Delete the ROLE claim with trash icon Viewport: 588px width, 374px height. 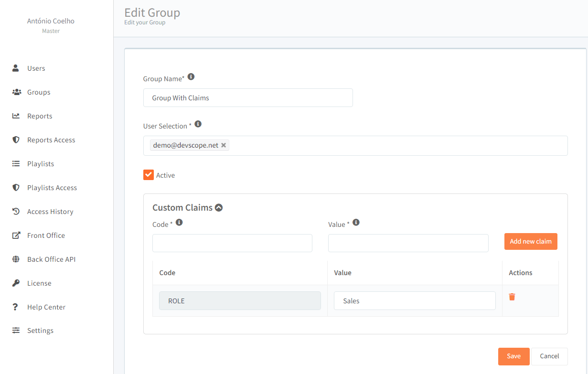[512, 297]
